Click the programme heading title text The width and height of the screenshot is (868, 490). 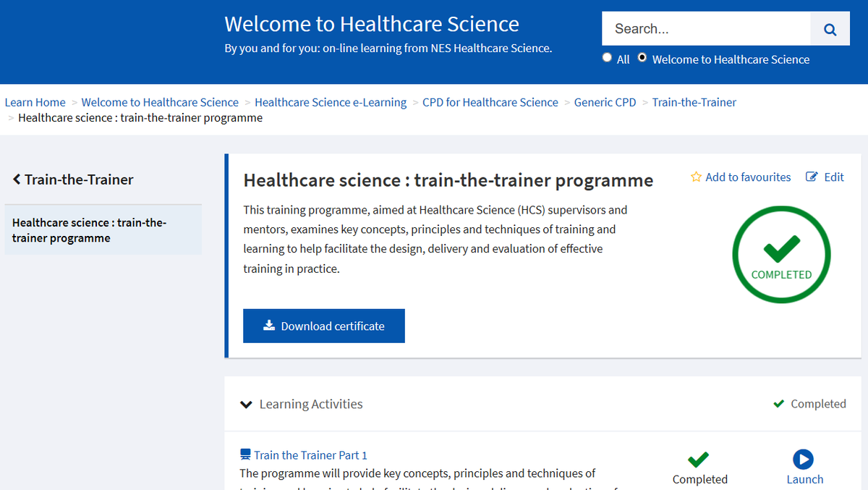448,180
